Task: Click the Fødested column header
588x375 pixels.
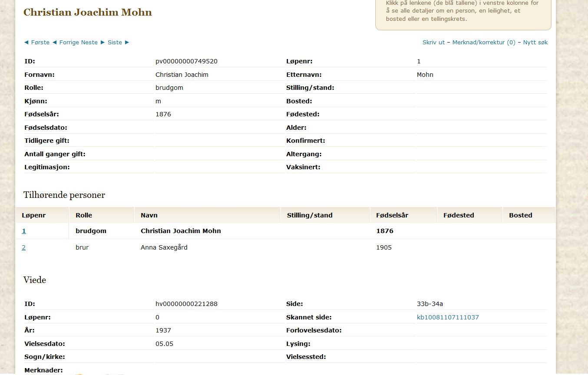Action: (459, 215)
